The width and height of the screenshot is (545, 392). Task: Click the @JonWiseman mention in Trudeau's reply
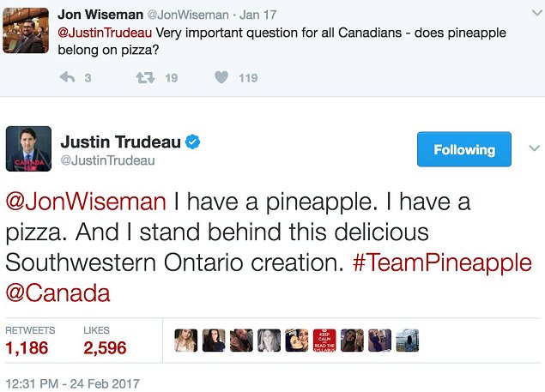click(86, 202)
